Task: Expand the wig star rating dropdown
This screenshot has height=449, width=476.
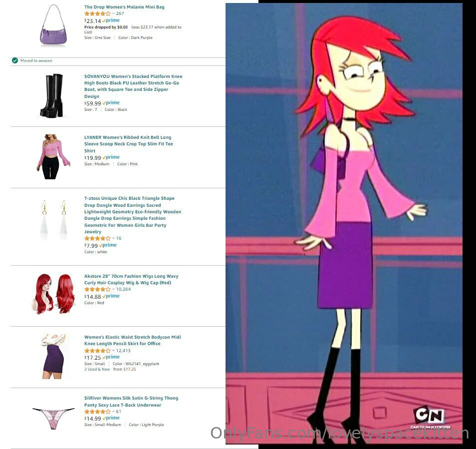Action: 113,289
